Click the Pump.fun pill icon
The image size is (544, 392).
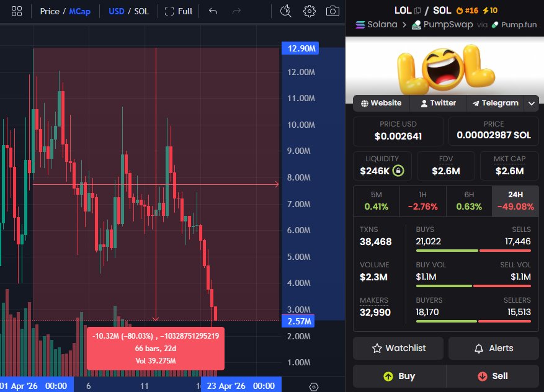pos(495,25)
